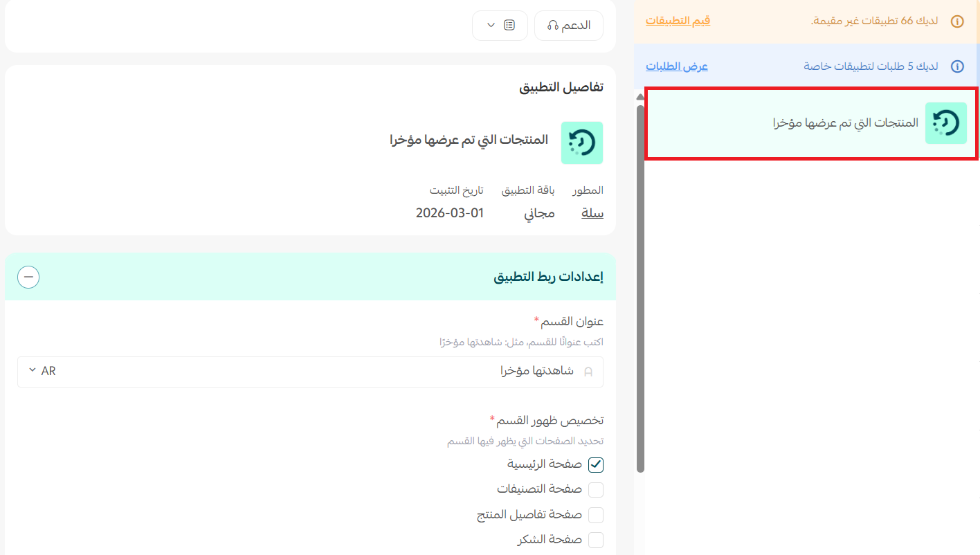This screenshot has width=980, height=555.
Task: Enable صفحة تفاصيل المنتج display option
Action: (595, 514)
